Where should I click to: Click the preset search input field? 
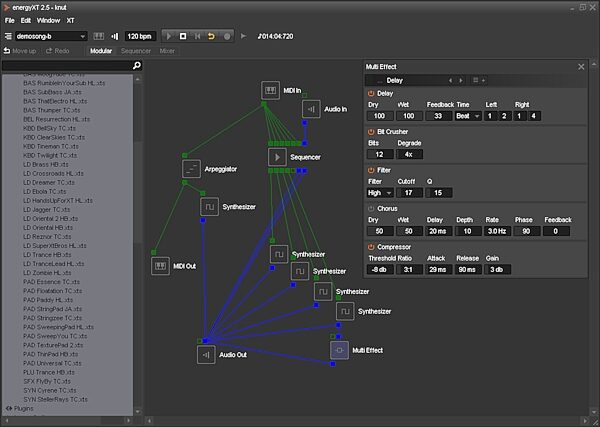[67, 66]
